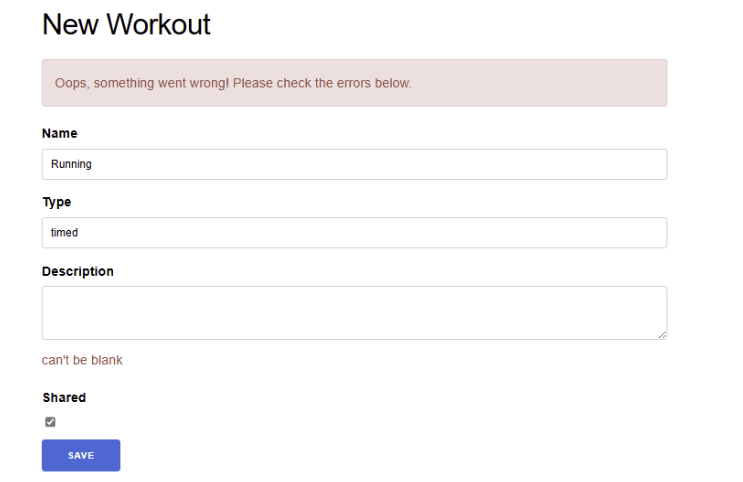Select the empty Description text area
The width and height of the screenshot is (743, 482).
pyautogui.click(x=354, y=312)
